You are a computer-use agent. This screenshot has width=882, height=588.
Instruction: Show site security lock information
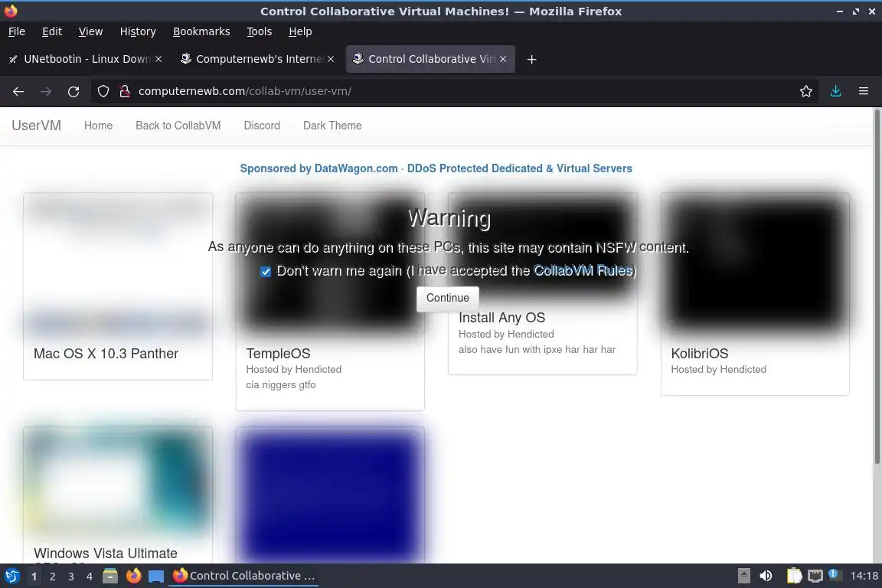(125, 91)
